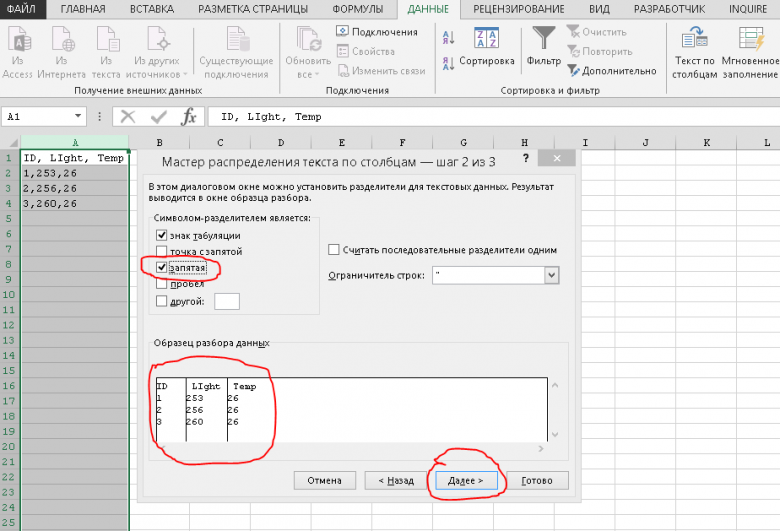Switch to the ВСТАВКА tab
This screenshot has width=780, height=531.
point(152,9)
